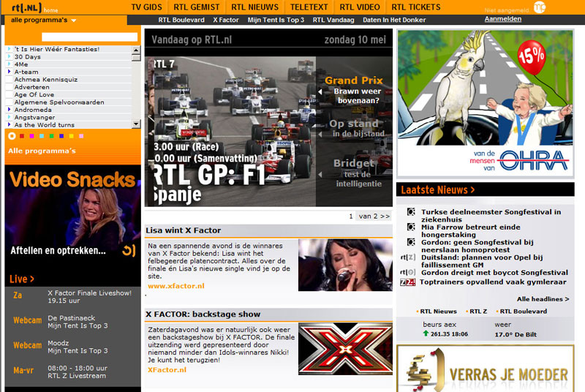Select the red program category square
This screenshot has width=585, height=392.
22,136
